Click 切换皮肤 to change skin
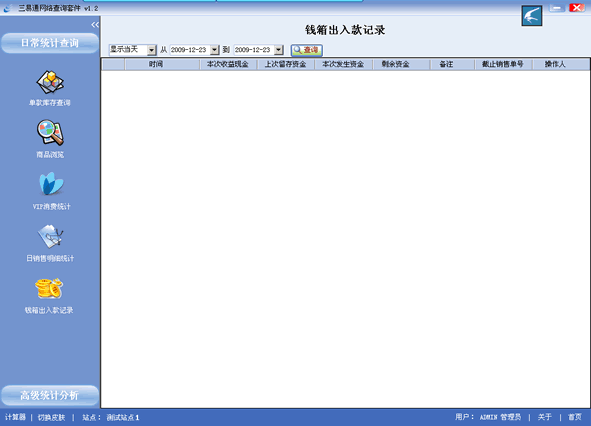Screen dimensions: 591x426 pos(52,417)
